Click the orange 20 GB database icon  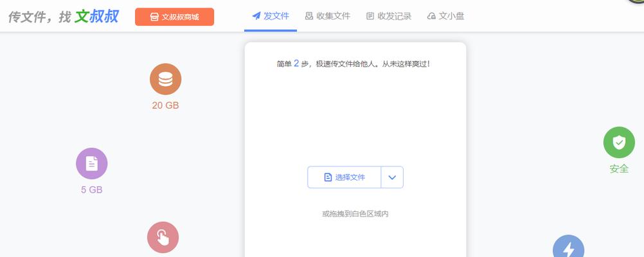click(x=165, y=79)
